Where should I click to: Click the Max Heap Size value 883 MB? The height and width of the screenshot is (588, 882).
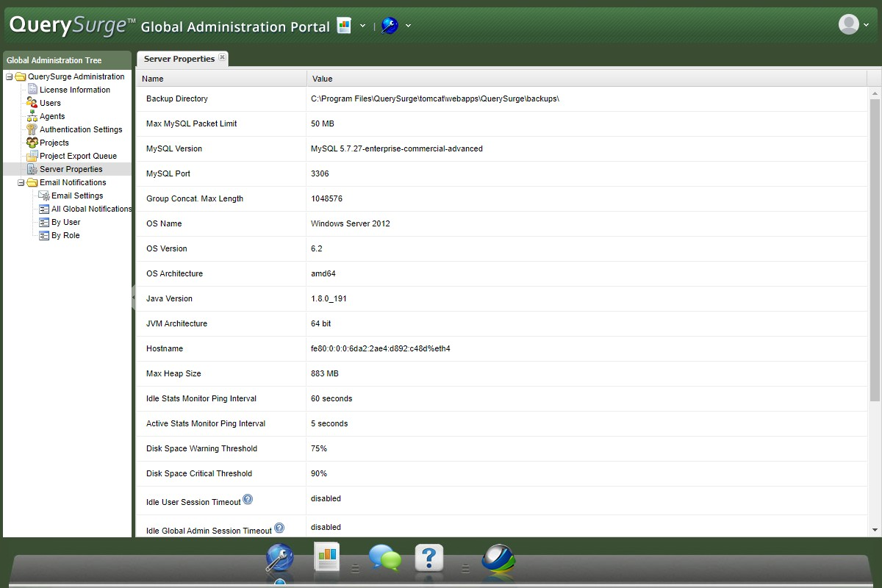[x=325, y=373]
